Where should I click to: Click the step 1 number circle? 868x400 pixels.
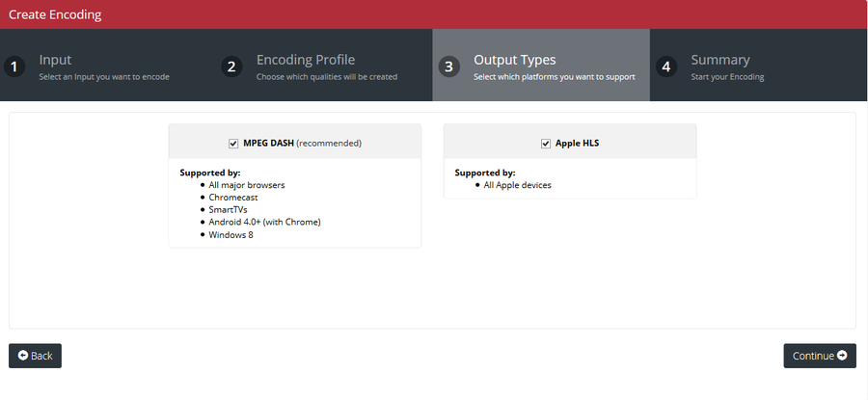pyautogui.click(x=14, y=67)
